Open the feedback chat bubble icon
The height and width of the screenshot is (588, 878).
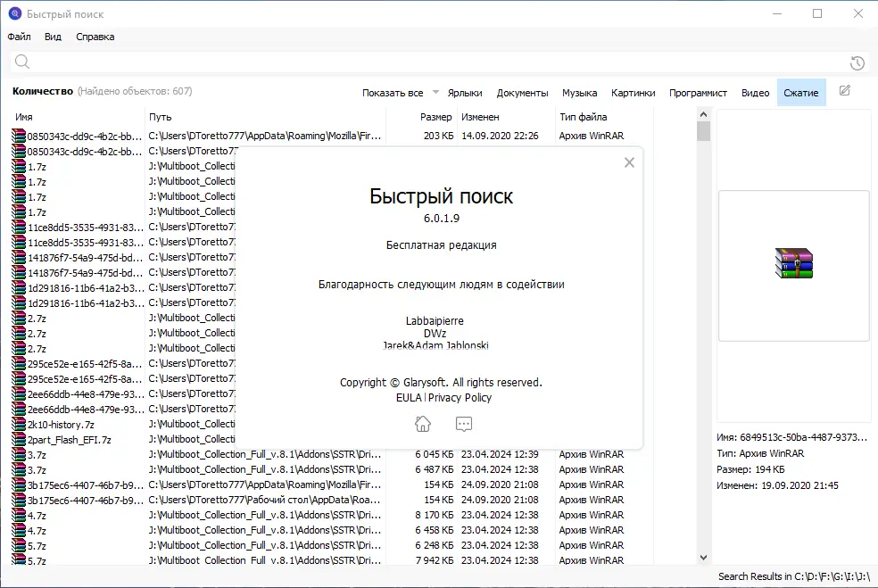464,424
